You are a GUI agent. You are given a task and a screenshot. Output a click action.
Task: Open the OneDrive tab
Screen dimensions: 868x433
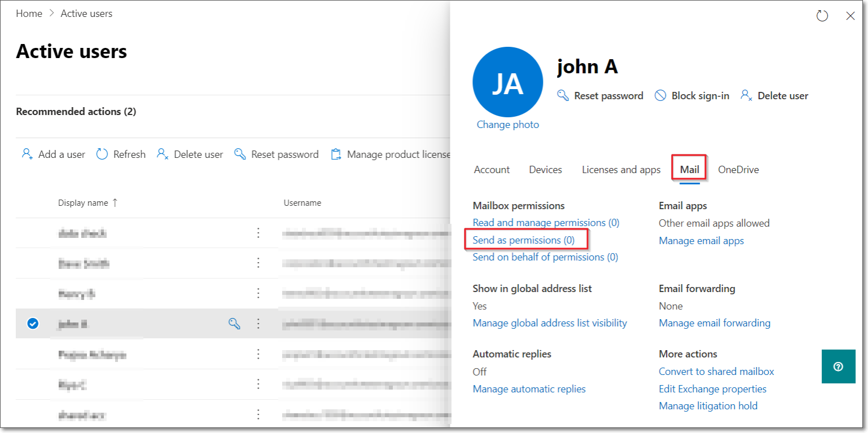click(x=738, y=170)
